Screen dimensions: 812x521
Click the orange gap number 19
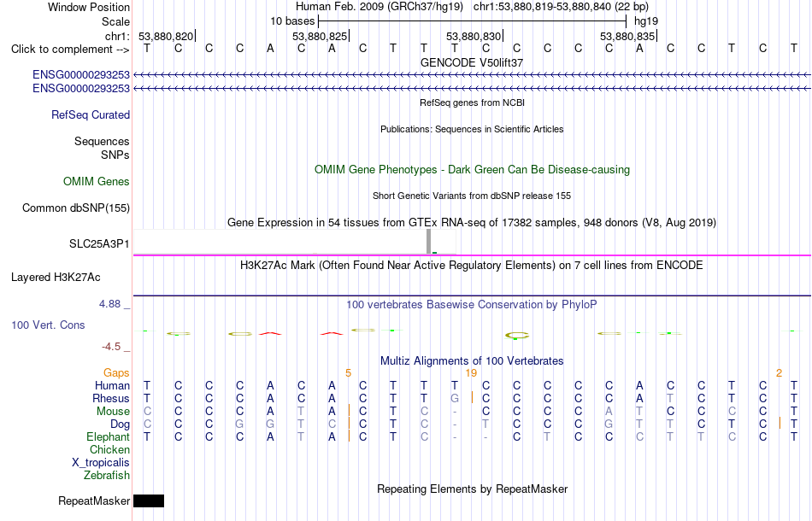click(x=471, y=373)
